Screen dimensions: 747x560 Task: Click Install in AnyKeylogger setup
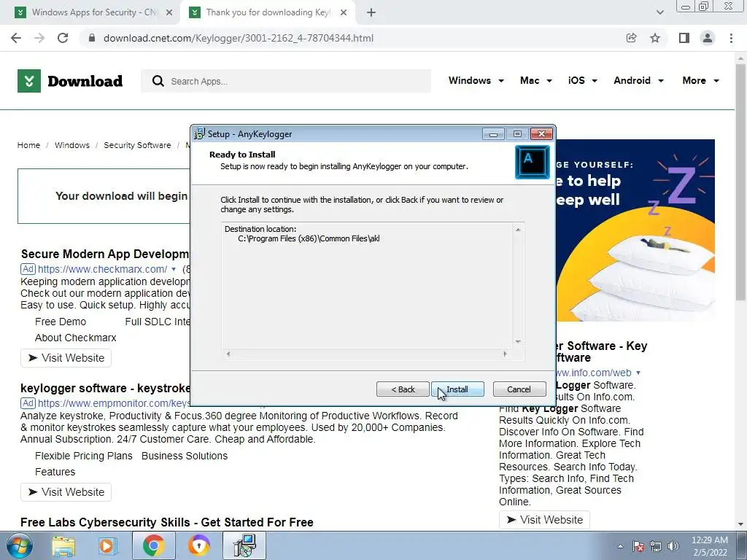pos(457,389)
